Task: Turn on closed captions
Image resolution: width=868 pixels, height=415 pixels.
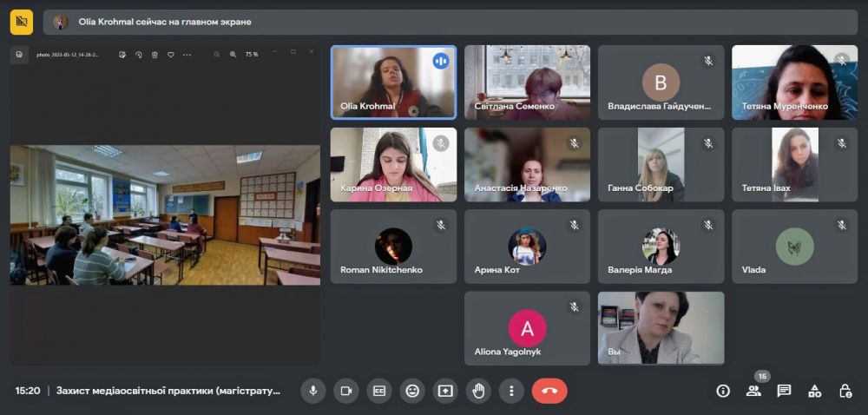Action: [379, 391]
